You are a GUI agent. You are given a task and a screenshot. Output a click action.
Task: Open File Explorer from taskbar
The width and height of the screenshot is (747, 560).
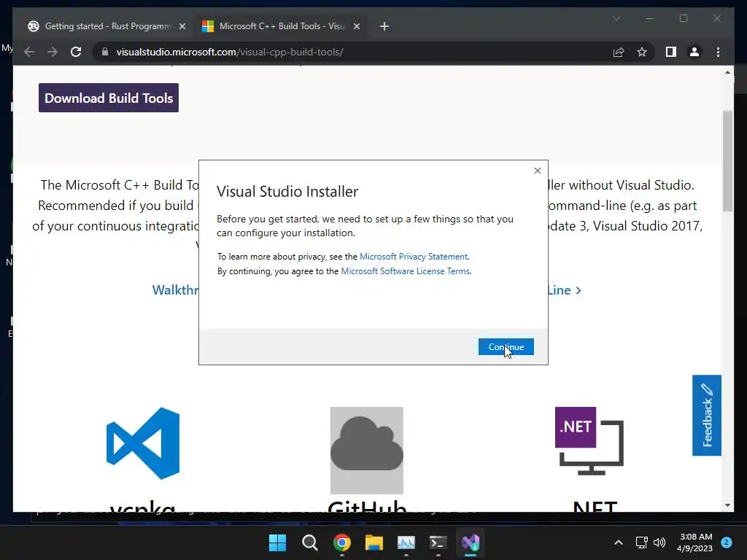point(374,542)
